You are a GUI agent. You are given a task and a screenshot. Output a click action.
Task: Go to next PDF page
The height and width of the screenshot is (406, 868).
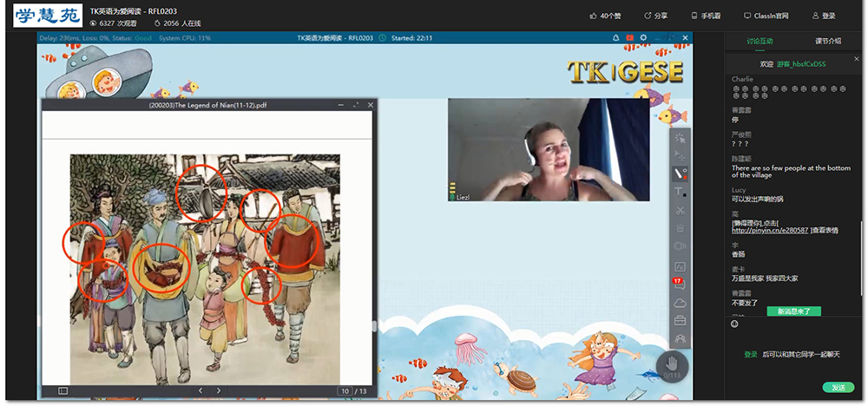pyautogui.click(x=219, y=390)
